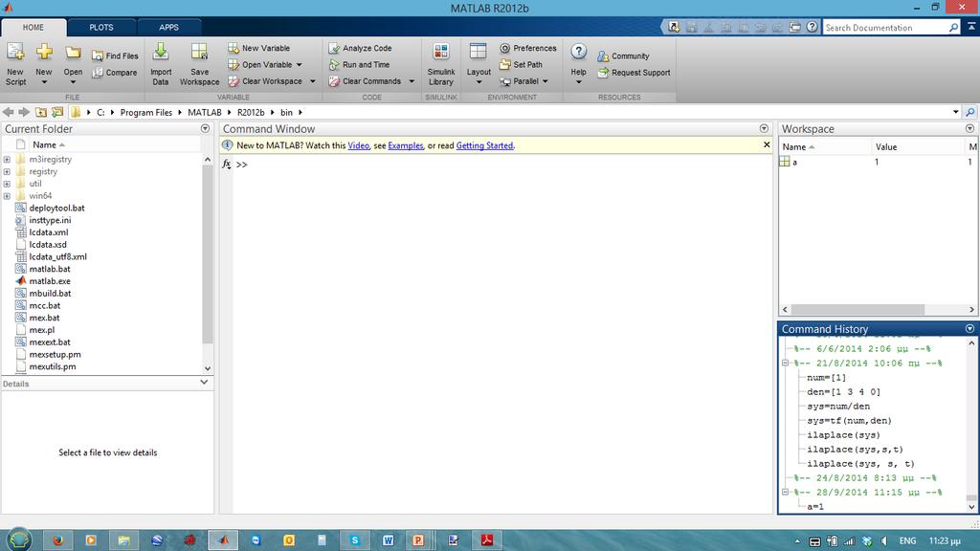This screenshot has height=551, width=980.
Task: Open the Video link
Action: [x=359, y=145]
